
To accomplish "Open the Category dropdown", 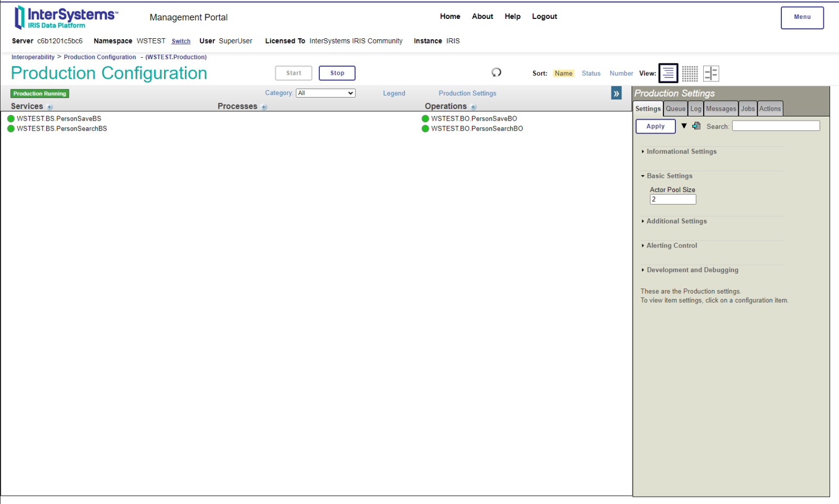I will [325, 93].
